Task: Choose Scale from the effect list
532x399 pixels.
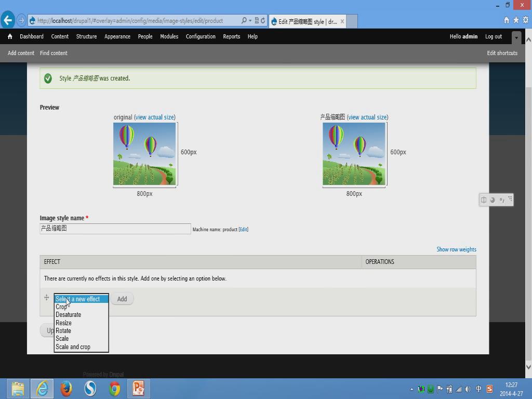Action: [x=81, y=339]
